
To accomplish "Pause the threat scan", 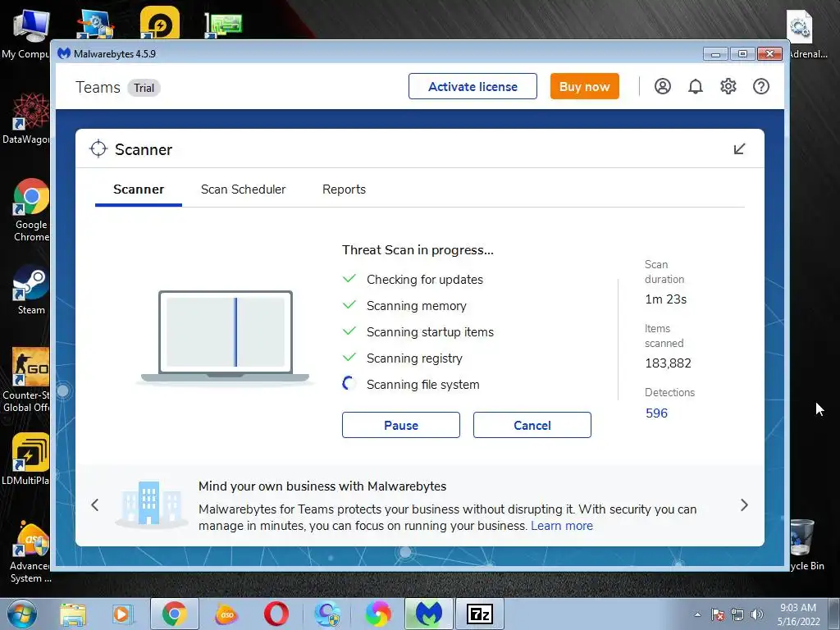I will [x=400, y=426].
